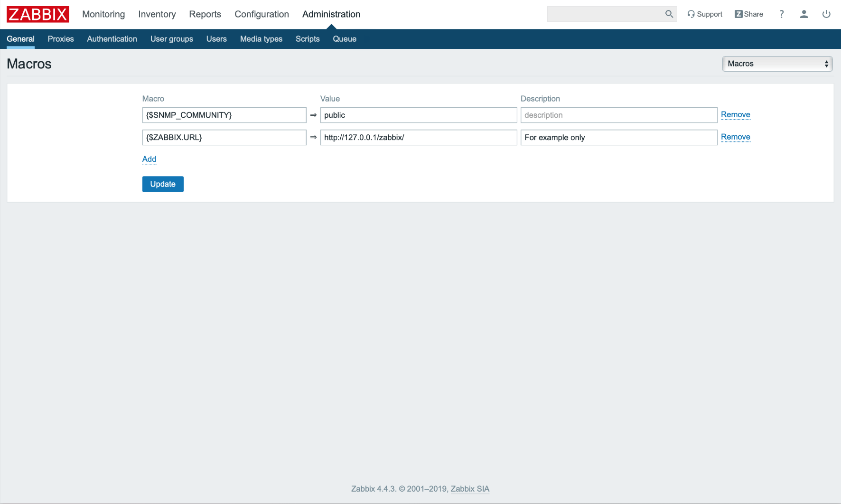Expand the Macros section dropdown

click(777, 64)
